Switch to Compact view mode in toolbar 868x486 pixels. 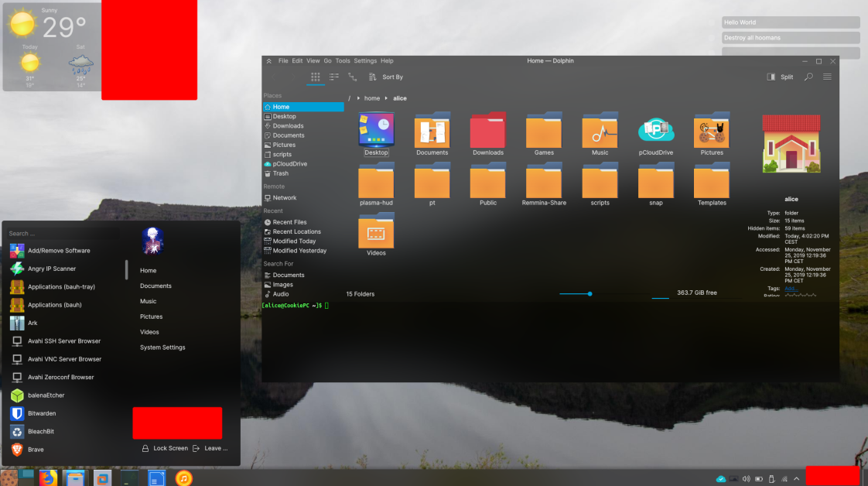click(x=334, y=77)
